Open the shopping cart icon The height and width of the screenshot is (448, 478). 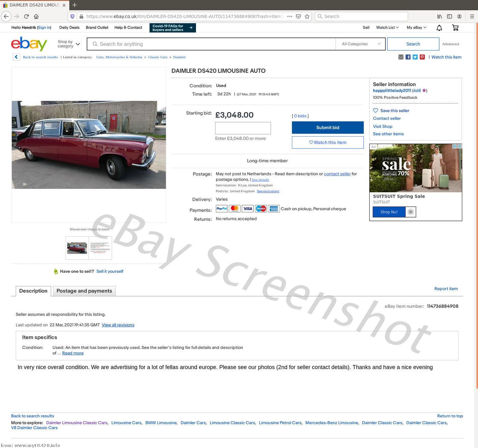point(455,28)
